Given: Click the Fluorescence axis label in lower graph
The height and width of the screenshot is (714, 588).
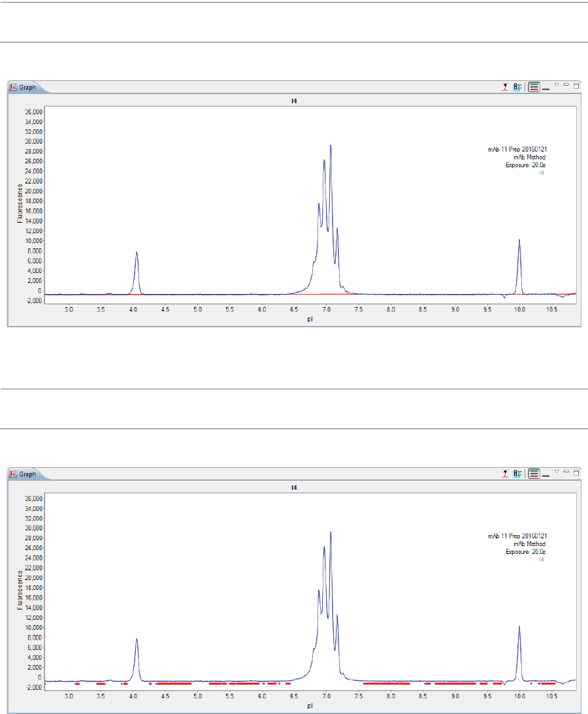Looking at the screenshot, I should coord(20,590).
